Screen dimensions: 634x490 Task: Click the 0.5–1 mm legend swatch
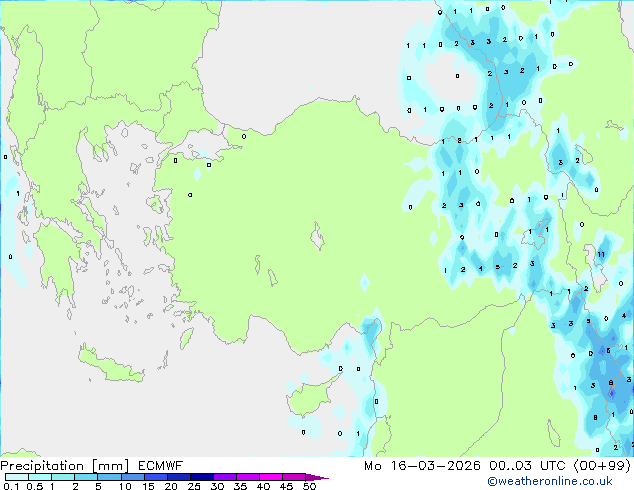tap(40, 477)
